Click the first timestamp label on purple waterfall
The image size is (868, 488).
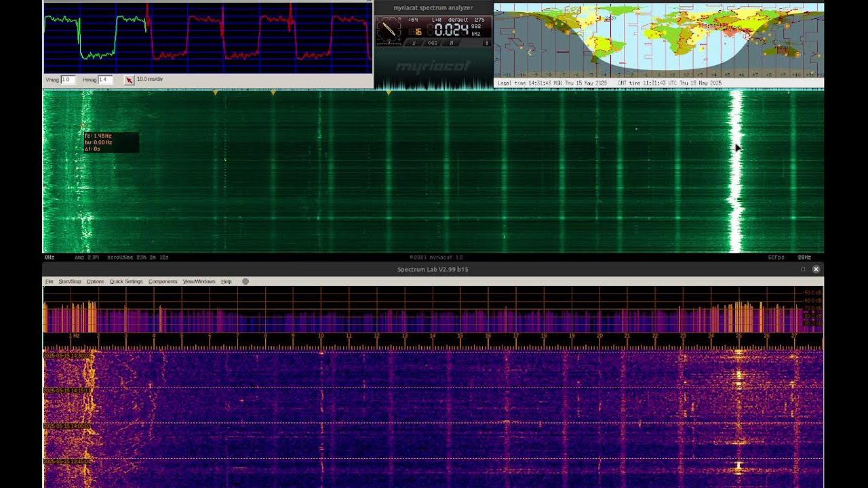pos(67,355)
